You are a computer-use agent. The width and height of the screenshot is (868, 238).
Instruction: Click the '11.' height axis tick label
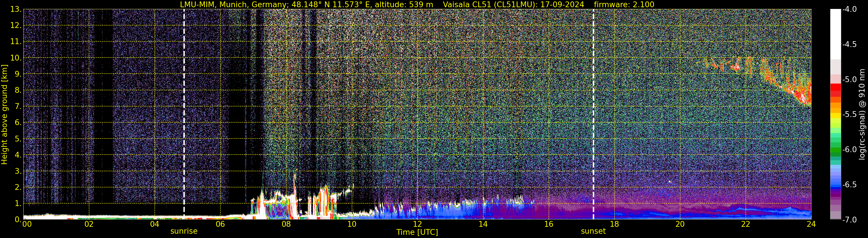click(16, 42)
